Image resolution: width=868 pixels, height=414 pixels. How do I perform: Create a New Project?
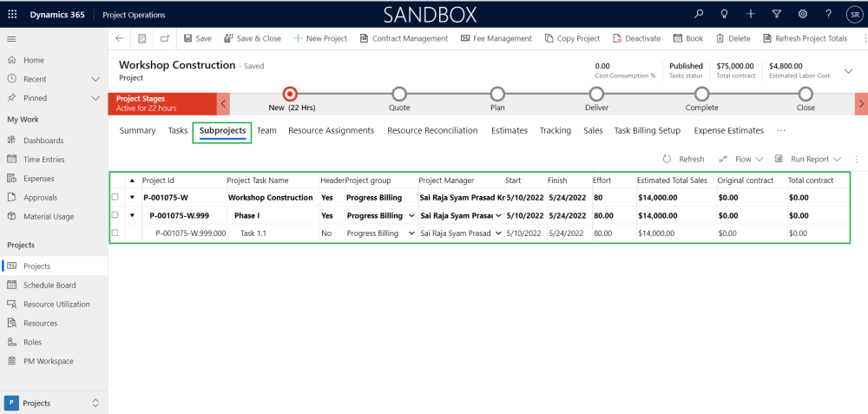click(x=320, y=39)
